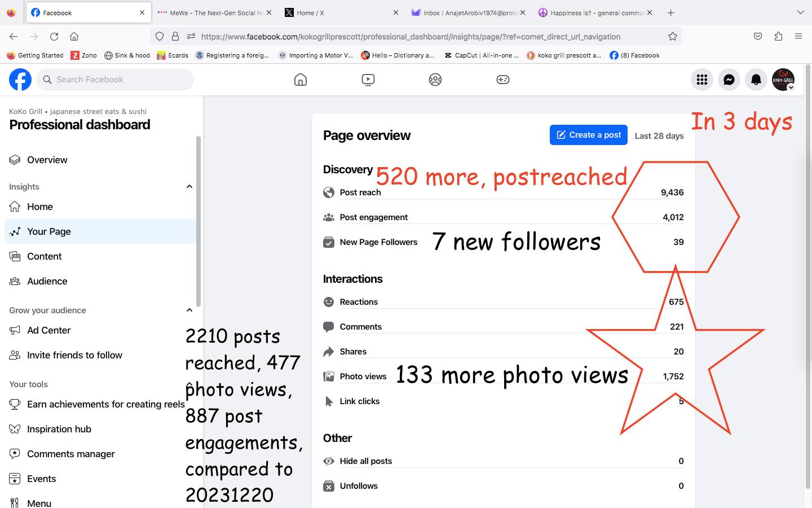
Task: Click the Post reach row
Action: [504, 192]
